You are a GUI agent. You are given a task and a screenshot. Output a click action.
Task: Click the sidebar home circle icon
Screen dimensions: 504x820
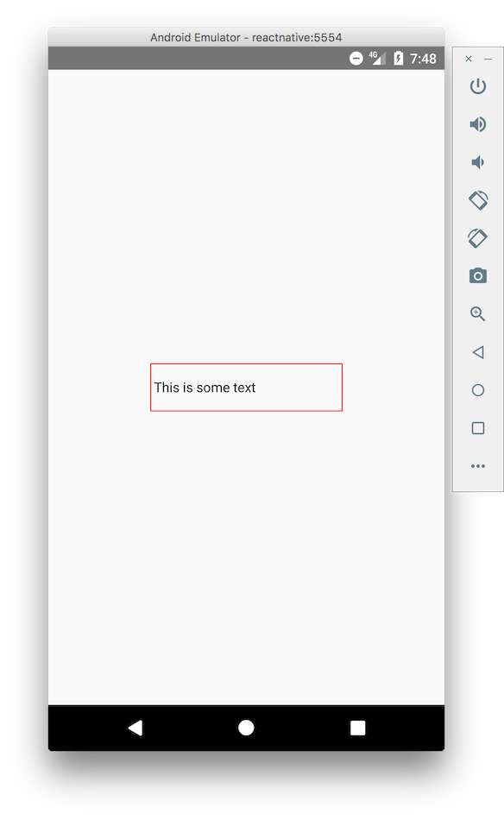[x=478, y=390]
